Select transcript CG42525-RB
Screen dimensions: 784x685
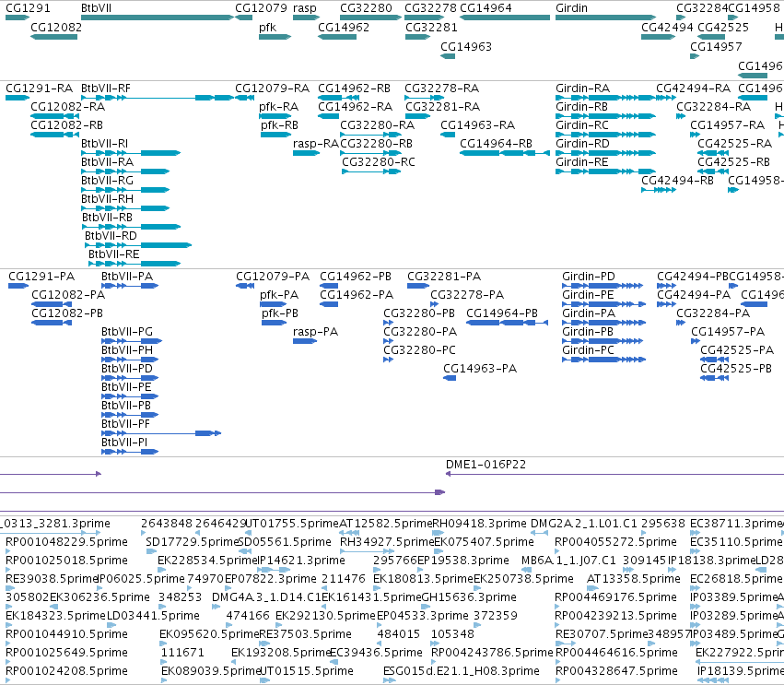(733, 161)
